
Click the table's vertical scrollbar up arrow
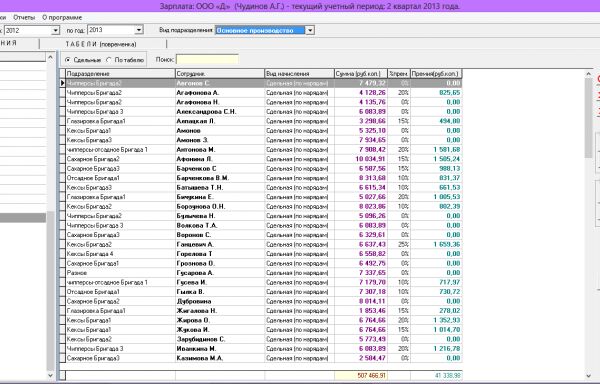tap(589, 73)
